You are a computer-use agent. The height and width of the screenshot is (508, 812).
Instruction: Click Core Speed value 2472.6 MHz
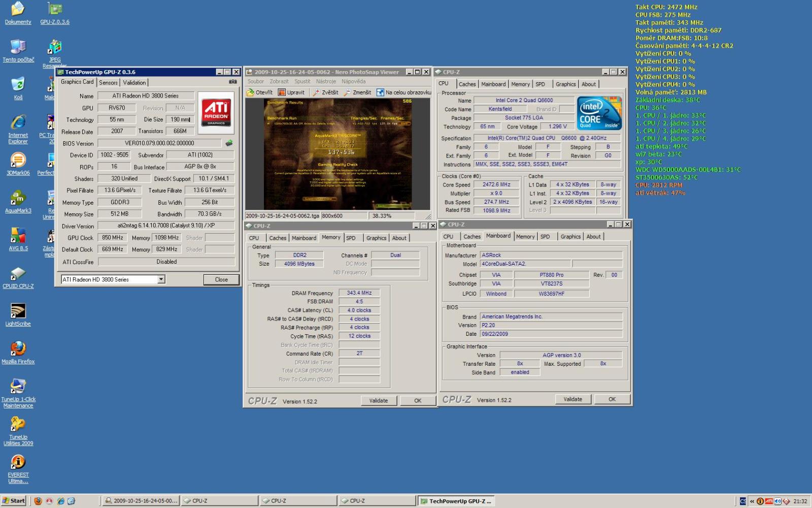click(496, 185)
